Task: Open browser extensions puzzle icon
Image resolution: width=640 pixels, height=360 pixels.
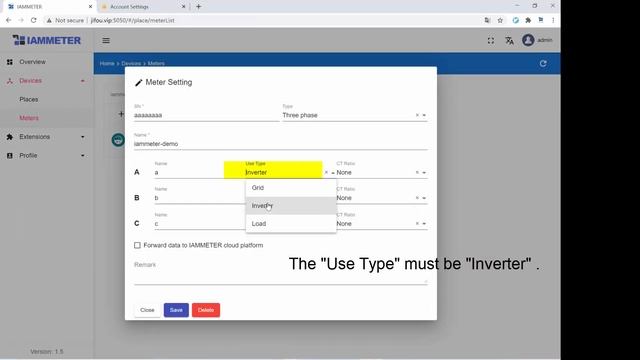Action: 528,20
